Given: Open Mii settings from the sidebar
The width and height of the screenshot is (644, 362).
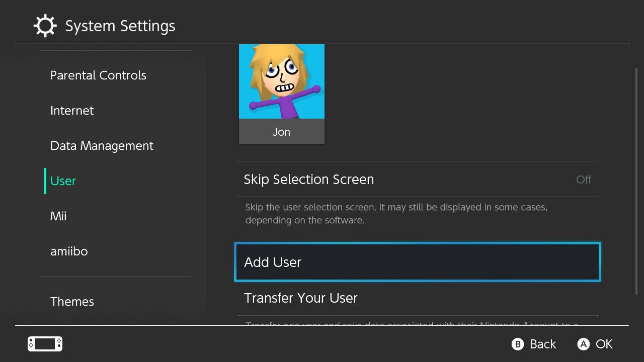Looking at the screenshot, I should pyautogui.click(x=58, y=216).
